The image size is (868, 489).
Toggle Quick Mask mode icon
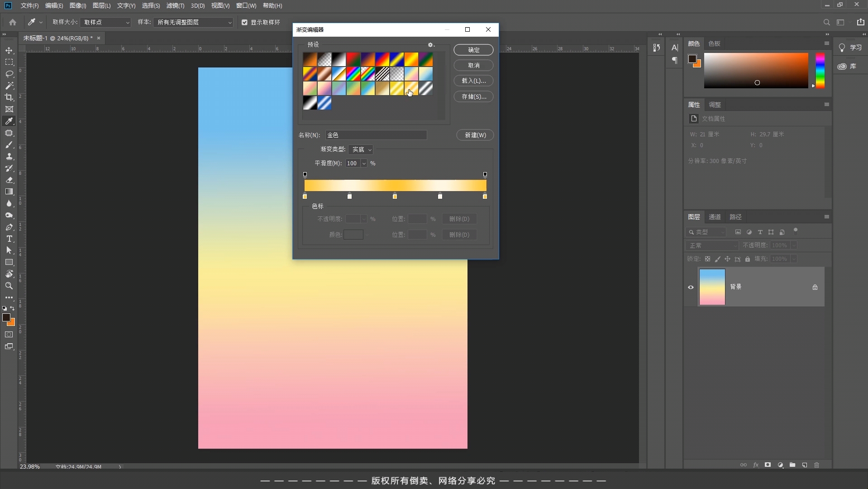(9, 335)
